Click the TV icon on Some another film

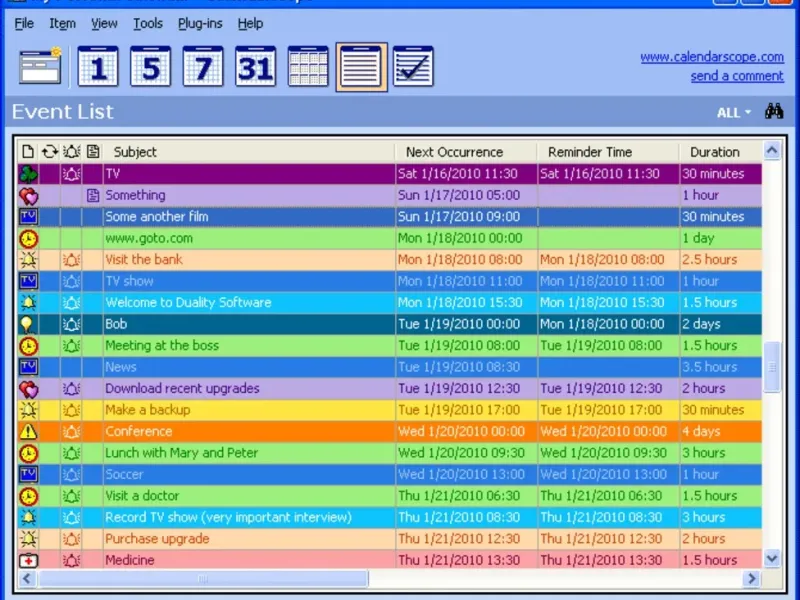(x=29, y=217)
